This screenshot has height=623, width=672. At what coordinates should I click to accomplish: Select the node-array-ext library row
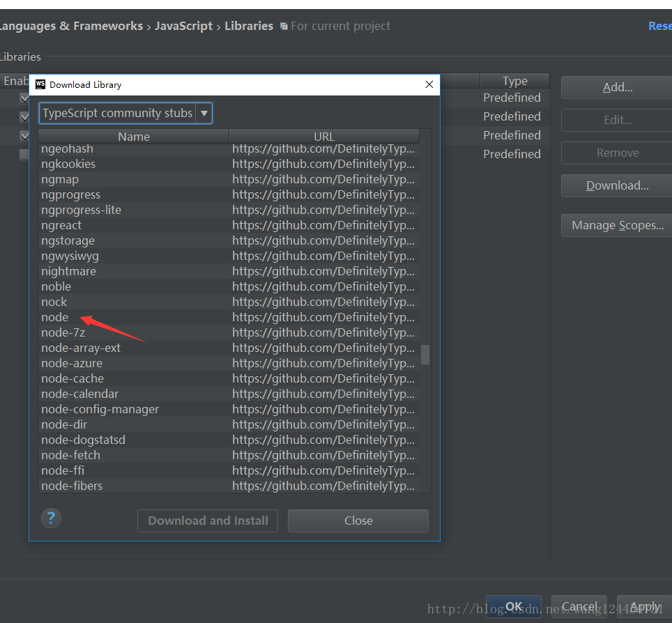pos(229,348)
